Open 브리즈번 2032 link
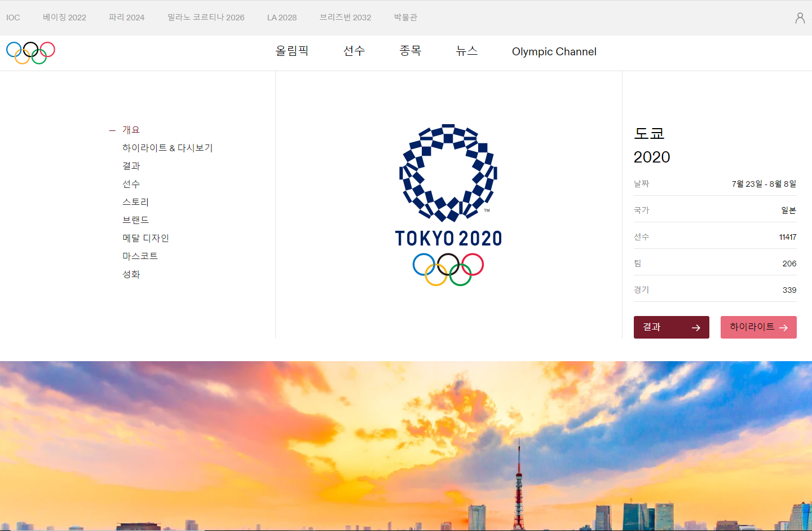 [x=345, y=17]
